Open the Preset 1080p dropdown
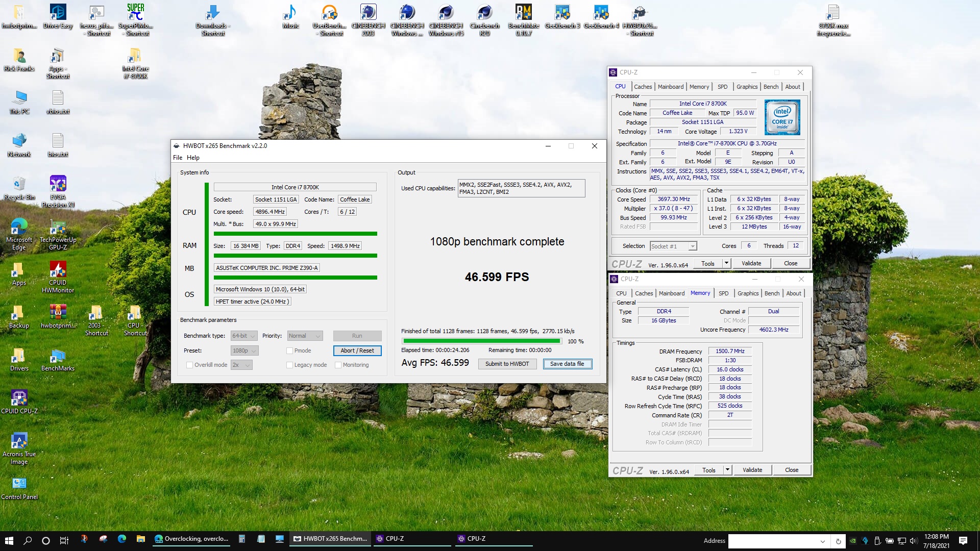 tap(244, 350)
